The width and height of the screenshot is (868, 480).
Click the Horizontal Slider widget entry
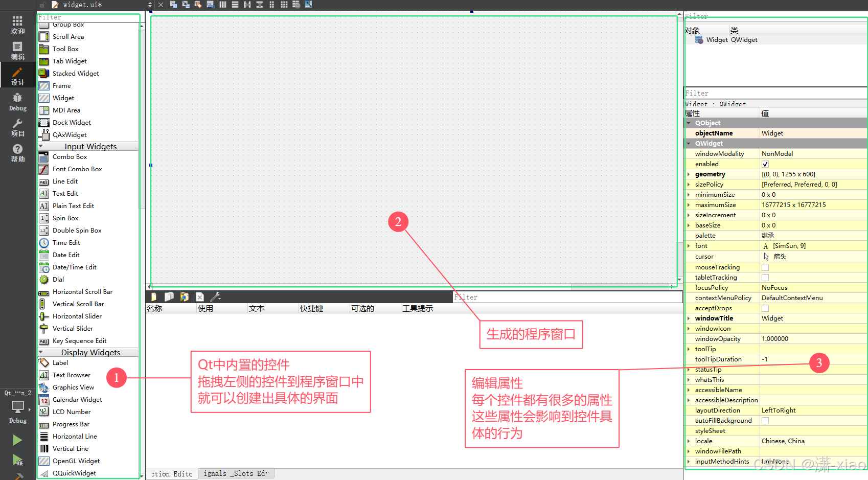77,316
